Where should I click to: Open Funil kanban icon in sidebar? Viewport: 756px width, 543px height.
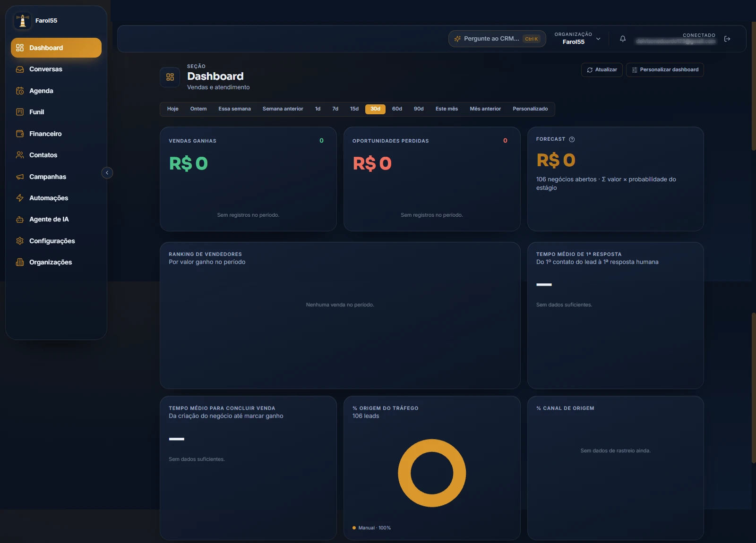pyautogui.click(x=20, y=112)
